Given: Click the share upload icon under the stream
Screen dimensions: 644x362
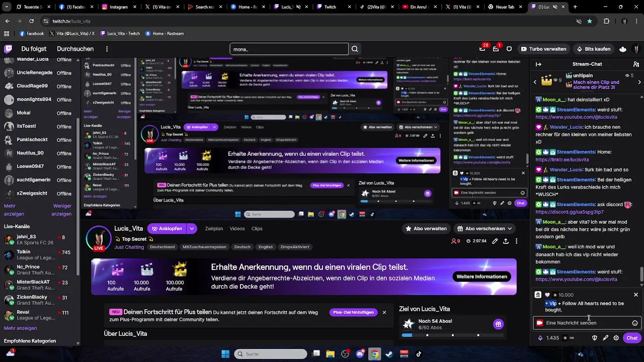Looking at the screenshot, I should click(506, 241).
